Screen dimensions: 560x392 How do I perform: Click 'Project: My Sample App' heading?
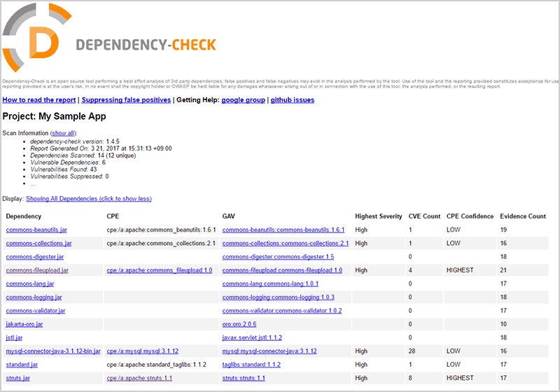(x=55, y=116)
